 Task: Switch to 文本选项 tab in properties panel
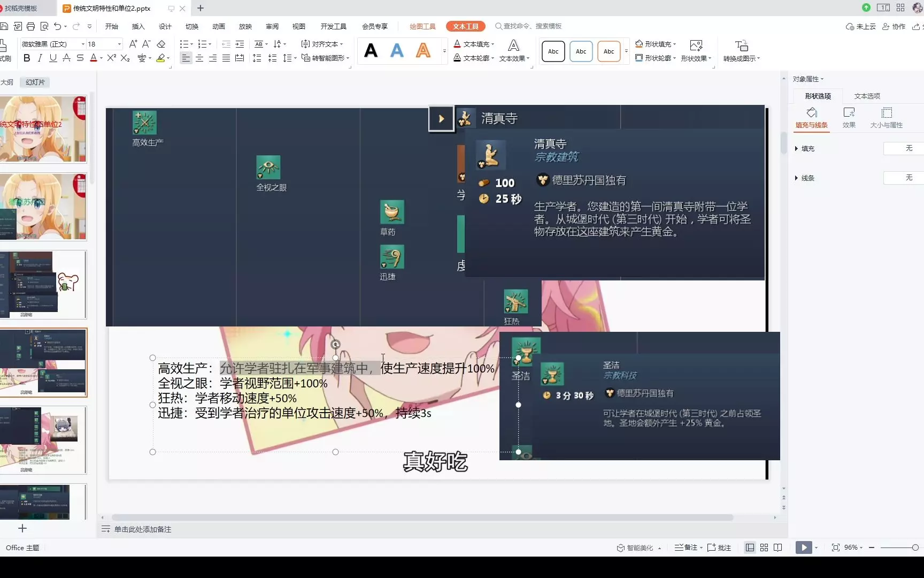pos(867,96)
